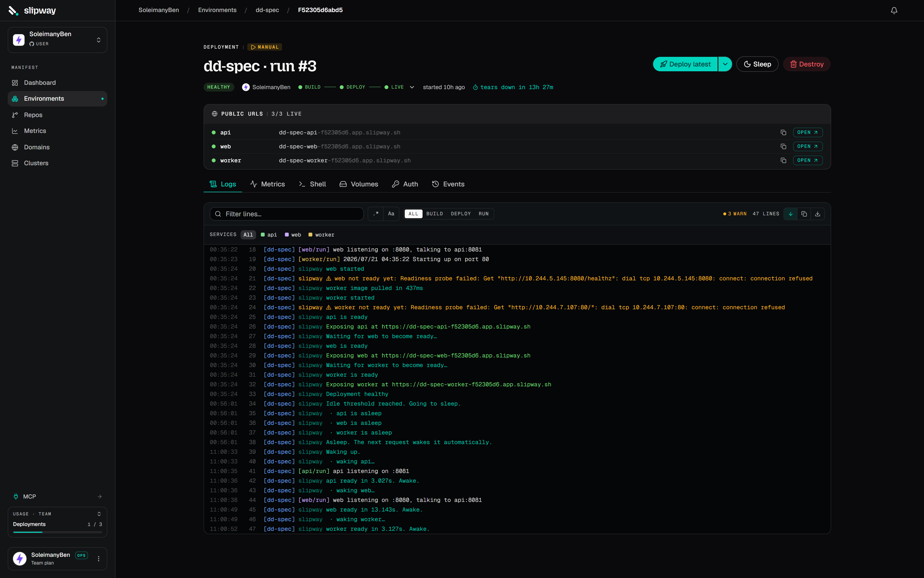Open Repos in sidebar

(57, 115)
